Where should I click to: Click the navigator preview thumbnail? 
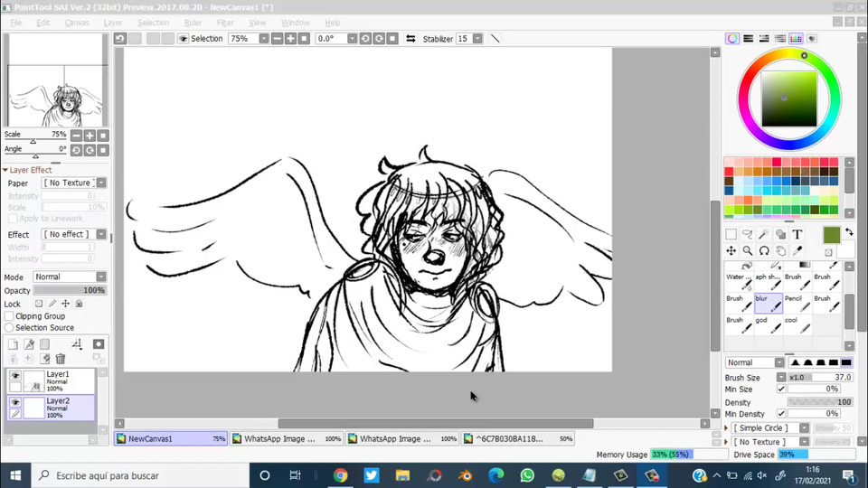(x=55, y=80)
